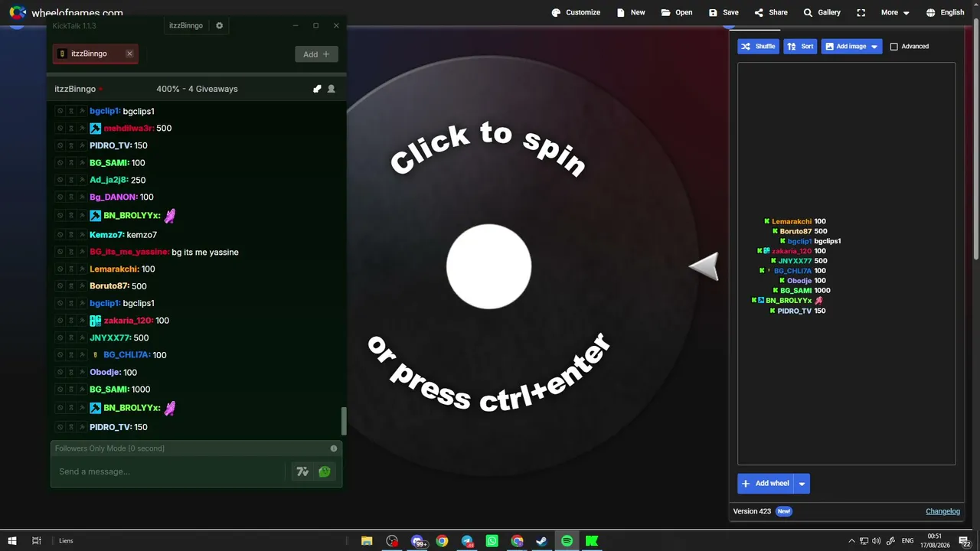Change language from English
The image size is (980, 551).
point(945,12)
